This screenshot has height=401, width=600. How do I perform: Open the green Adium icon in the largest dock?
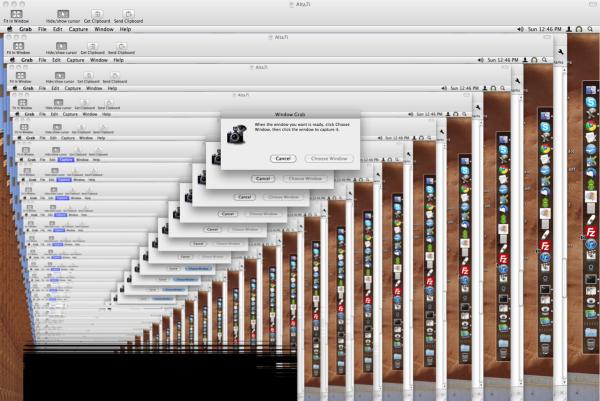coord(591,184)
